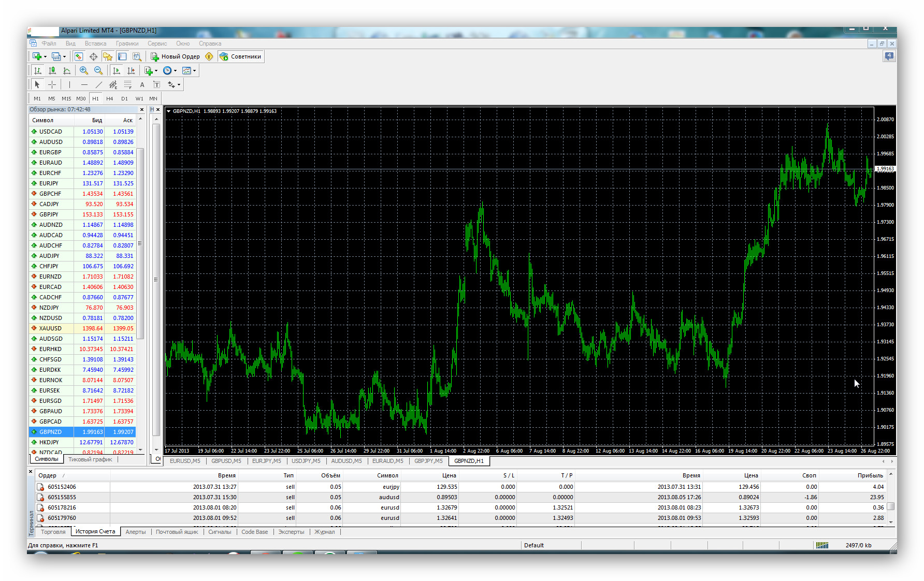
Task: Click the history table scrollbar thumb
Action: [891, 506]
